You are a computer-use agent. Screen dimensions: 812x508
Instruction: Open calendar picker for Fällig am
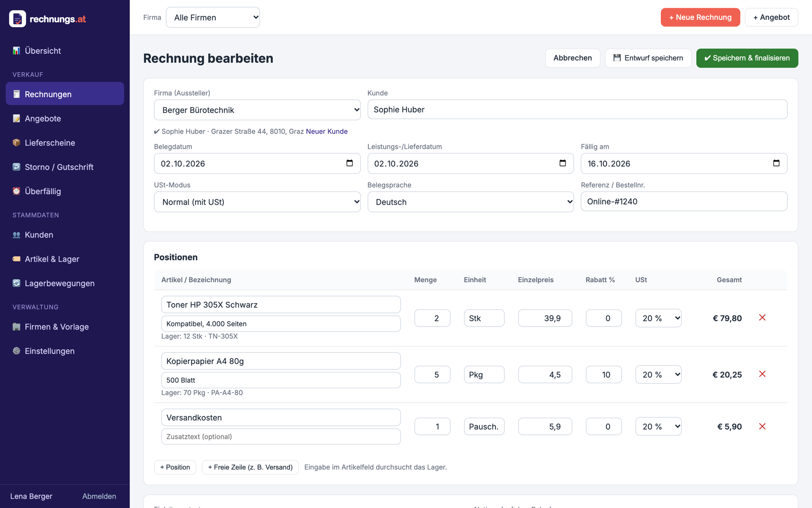(x=776, y=163)
